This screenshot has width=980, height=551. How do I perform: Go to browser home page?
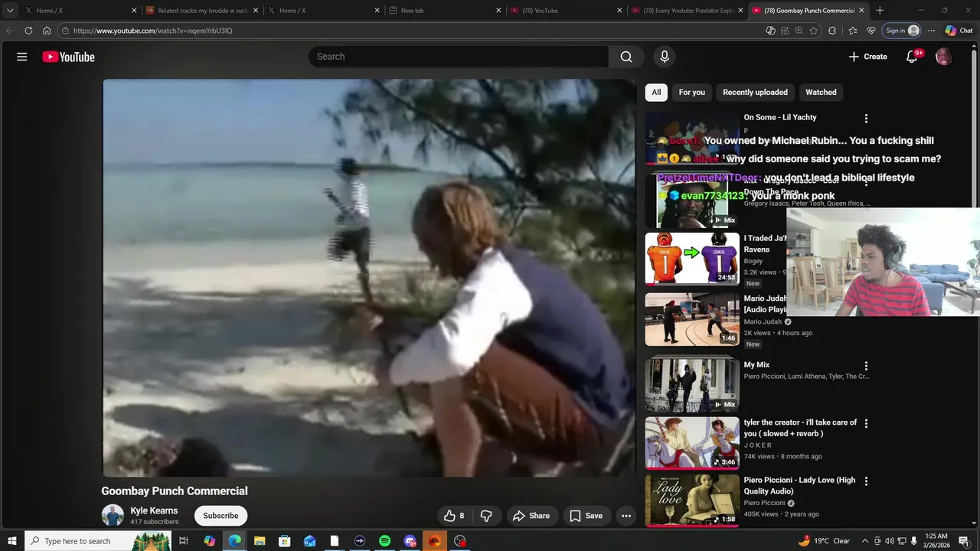(47, 31)
